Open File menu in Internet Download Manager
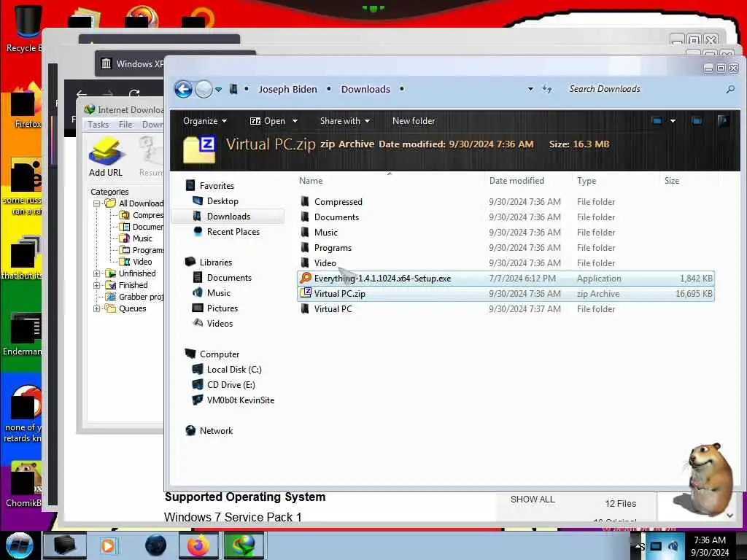Image resolution: width=747 pixels, height=560 pixels. pos(125,124)
